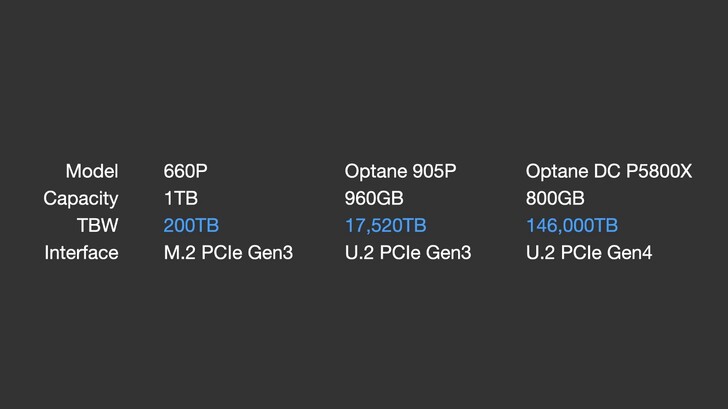
Task: Select the blue "17,520TB" TBW value
Action: point(385,225)
